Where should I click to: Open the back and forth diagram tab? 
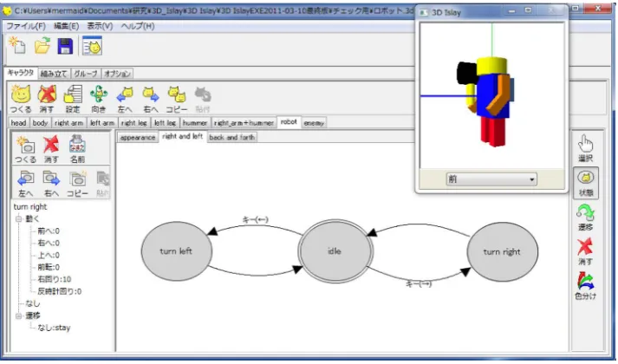click(x=232, y=138)
